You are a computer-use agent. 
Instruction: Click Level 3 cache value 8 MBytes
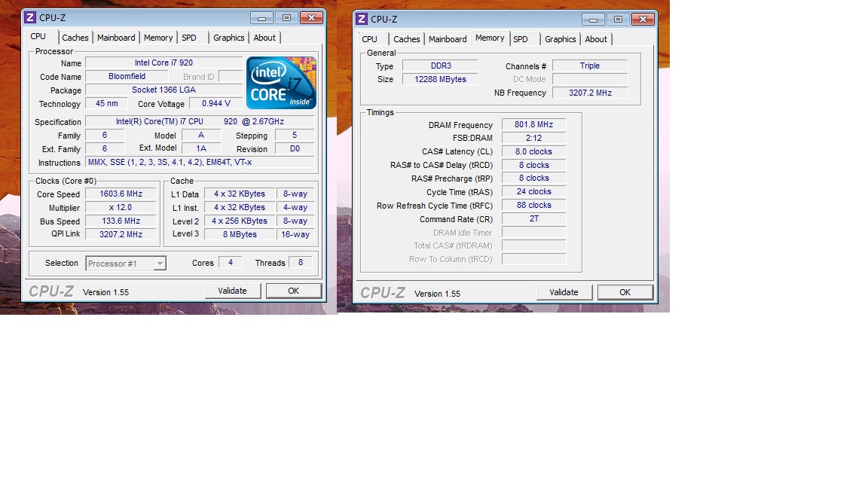(240, 234)
